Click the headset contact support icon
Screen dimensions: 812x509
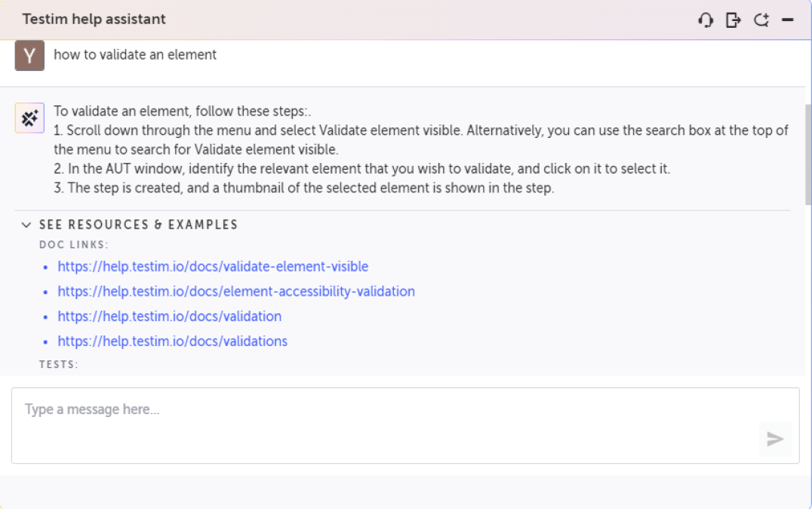click(x=706, y=20)
